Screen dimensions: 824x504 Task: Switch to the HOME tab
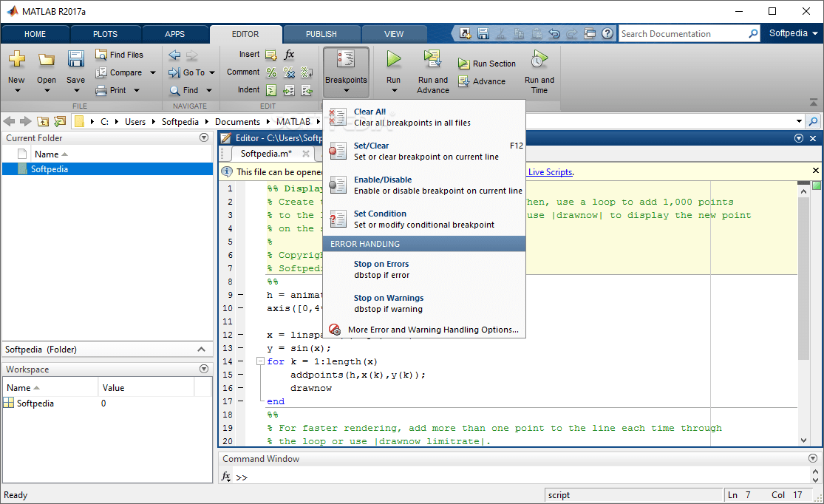point(35,34)
